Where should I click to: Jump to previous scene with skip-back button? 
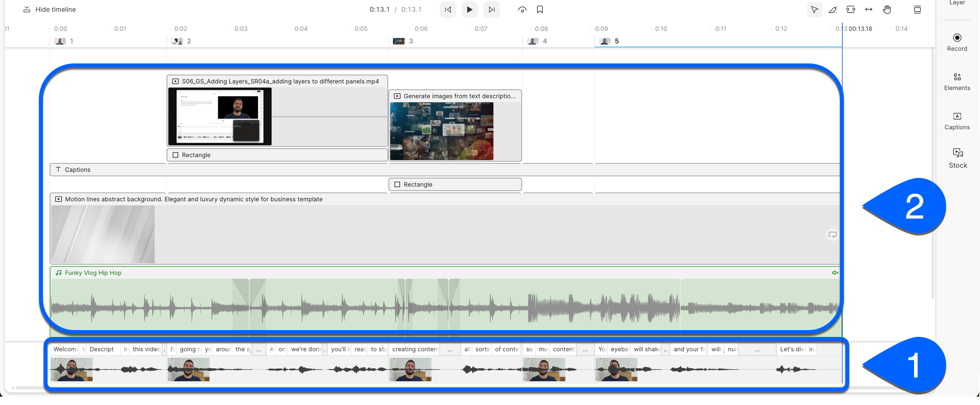(x=448, y=10)
